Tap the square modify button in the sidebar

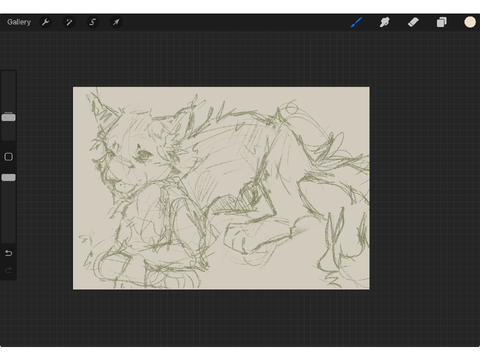click(x=9, y=157)
